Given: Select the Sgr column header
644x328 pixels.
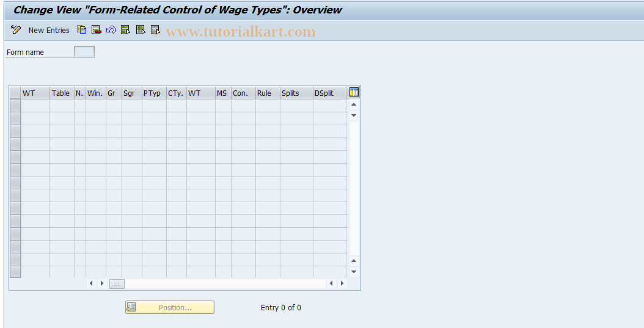Looking at the screenshot, I should 132,93.
